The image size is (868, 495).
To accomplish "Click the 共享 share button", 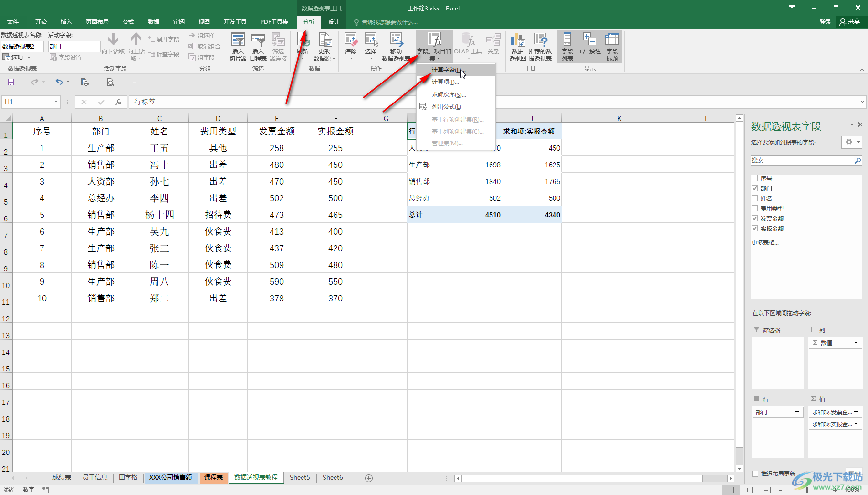I will coord(850,21).
